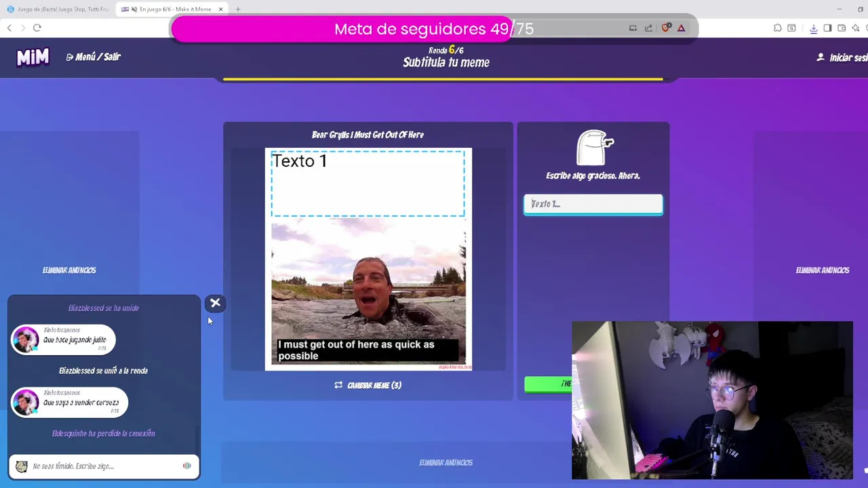Click own avatar in chat input
Screen dimensions: 868x488
click(x=22, y=466)
